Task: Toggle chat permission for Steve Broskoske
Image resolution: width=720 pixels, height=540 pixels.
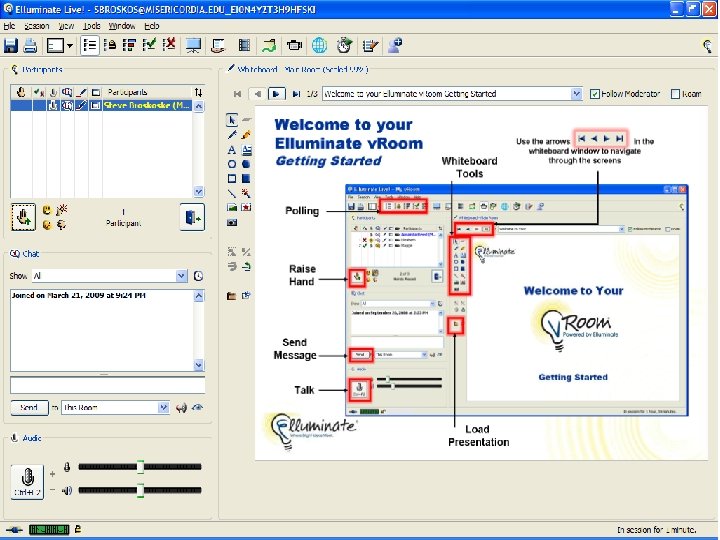Action: (67, 106)
